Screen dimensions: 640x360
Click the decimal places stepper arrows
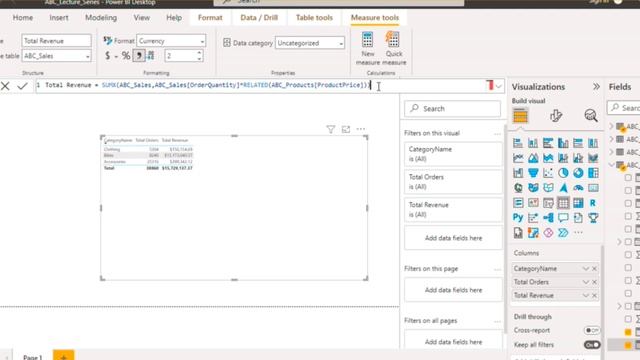pyautogui.click(x=199, y=56)
